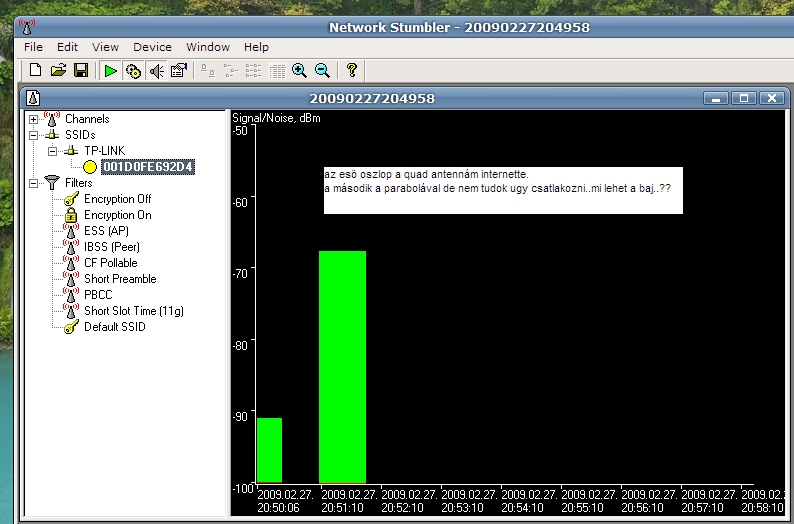This screenshot has width=794, height=524.
Task: Close the 20090227204958 child window
Action: click(772, 98)
